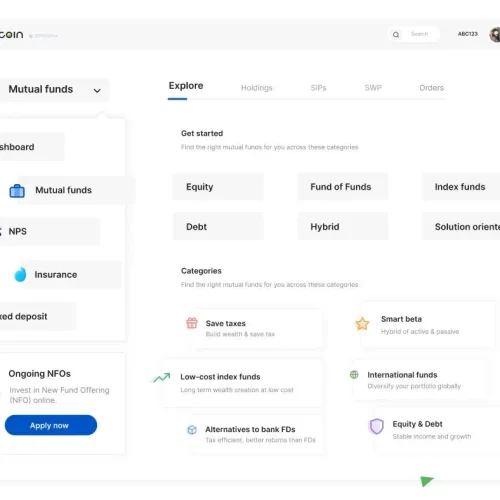Screen dimensions: 500x500
Task: Click the Save taxes gift icon
Action: coord(192,323)
